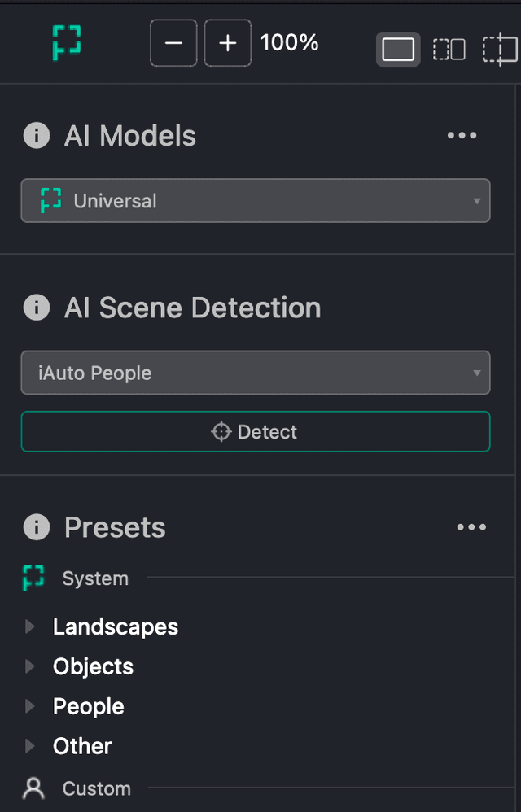
Task: Click the Presets info icon
Action: [x=36, y=527]
